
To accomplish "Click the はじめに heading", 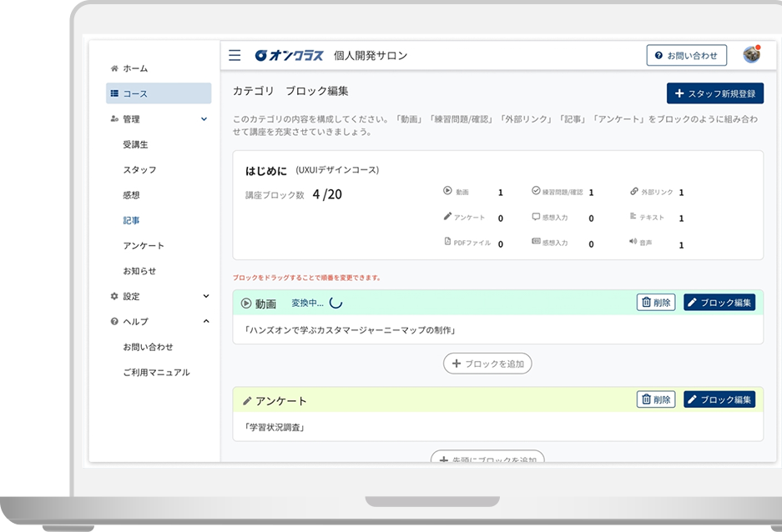I will pos(266,171).
